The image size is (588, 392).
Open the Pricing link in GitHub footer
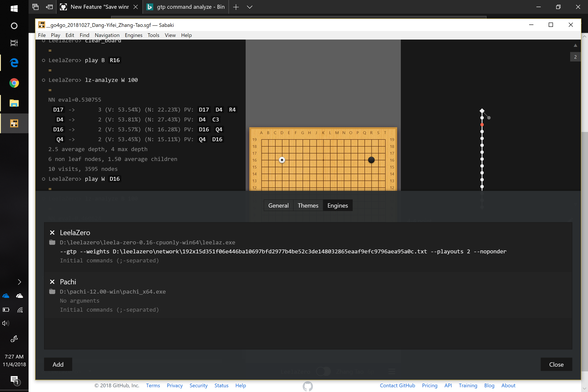pos(429,386)
